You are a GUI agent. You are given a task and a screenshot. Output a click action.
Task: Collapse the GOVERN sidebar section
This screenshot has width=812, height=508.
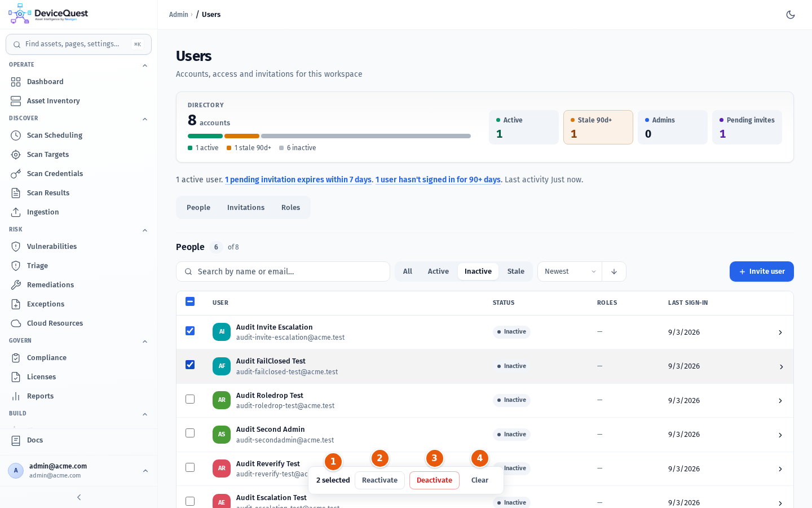tap(145, 341)
